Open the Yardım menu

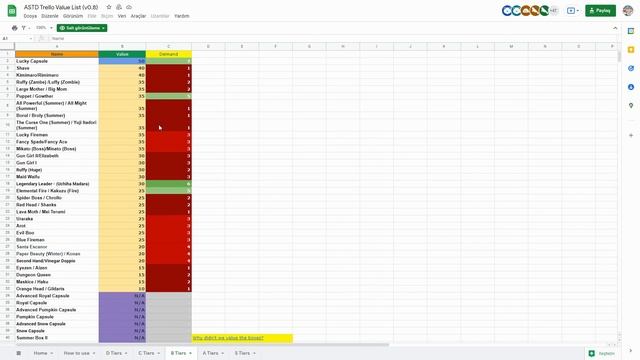pyautogui.click(x=182, y=16)
